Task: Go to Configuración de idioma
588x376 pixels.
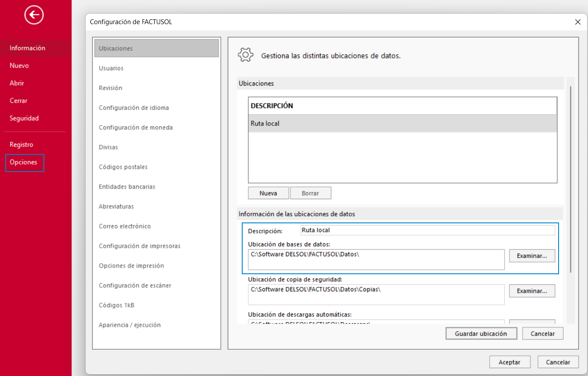Action: 134,107
